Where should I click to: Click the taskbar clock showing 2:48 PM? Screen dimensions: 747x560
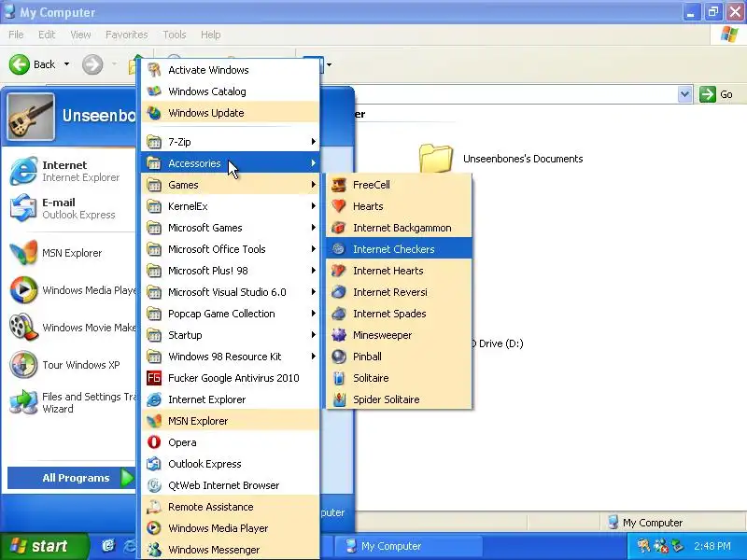coord(712,546)
